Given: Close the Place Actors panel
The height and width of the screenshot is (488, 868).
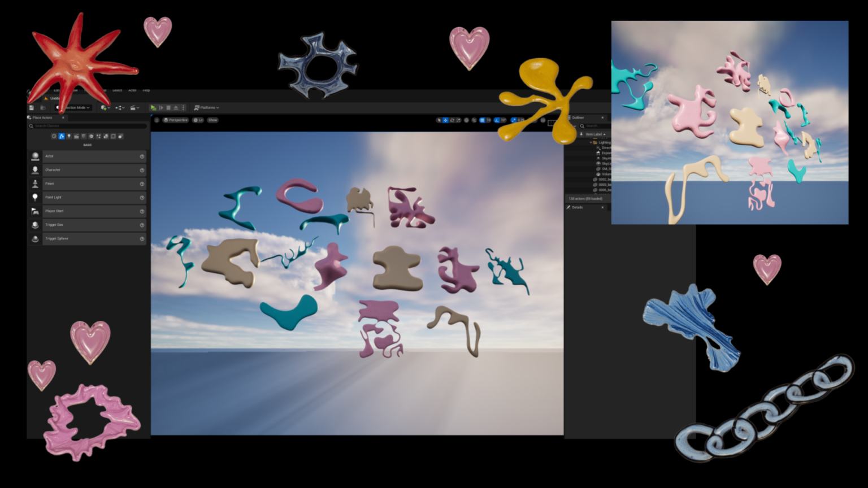Looking at the screenshot, I should (63, 117).
